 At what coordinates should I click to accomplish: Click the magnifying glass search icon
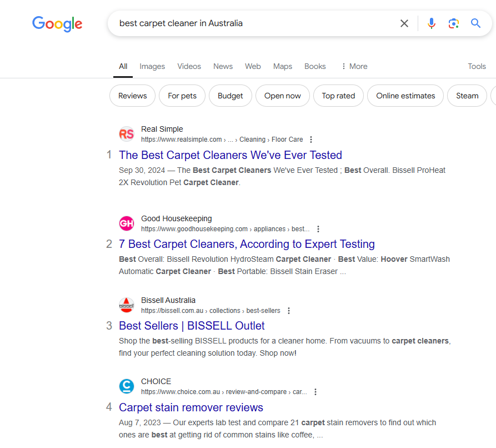click(476, 23)
